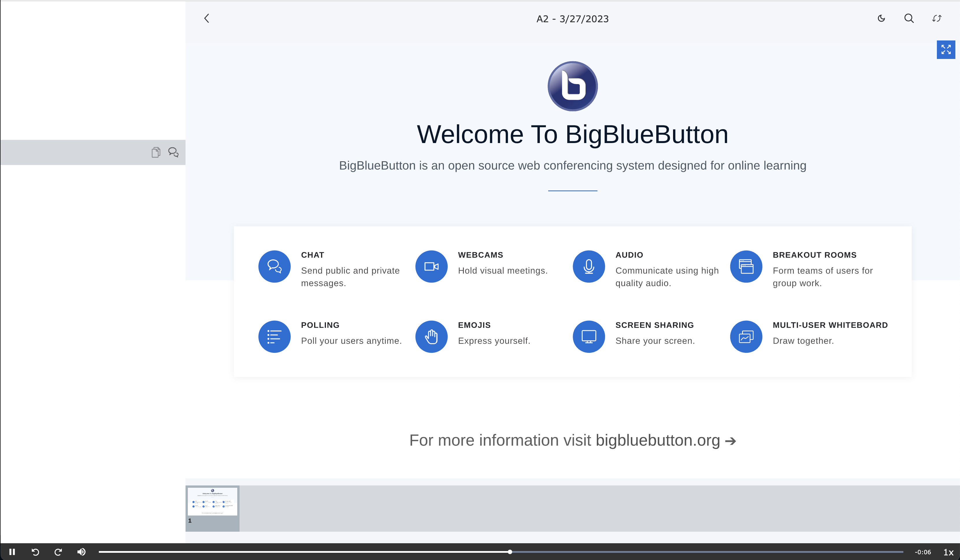Image resolution: width=960 pixels, height=560 pixels.
Task: Click the playback progress slider handle
Action: tap(510, 552)
